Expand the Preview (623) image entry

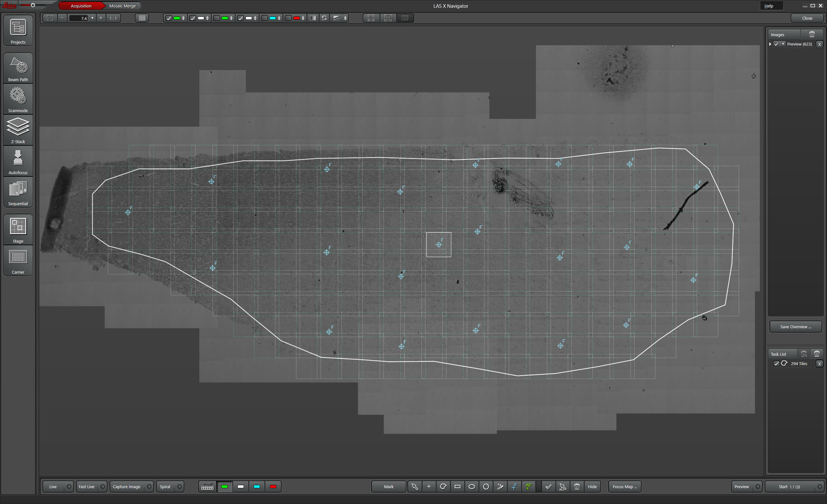[x=770, y=44]
